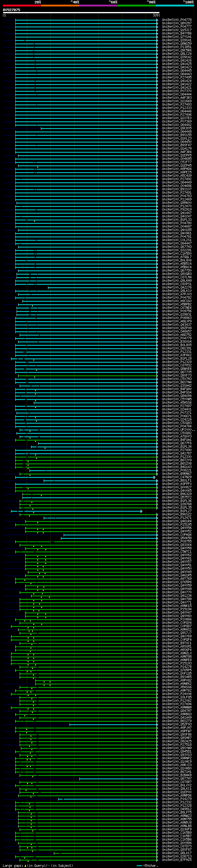Click the cyan ~100% identity legend segment
This screenshot has width=197, height=868.
(x=175, y=6)
